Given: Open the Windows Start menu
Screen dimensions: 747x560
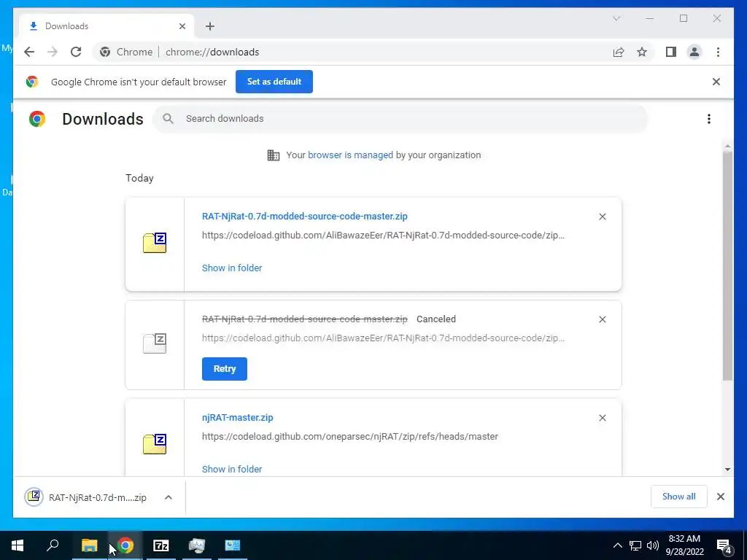Looking at the screenshot, I should coord(18,545).
